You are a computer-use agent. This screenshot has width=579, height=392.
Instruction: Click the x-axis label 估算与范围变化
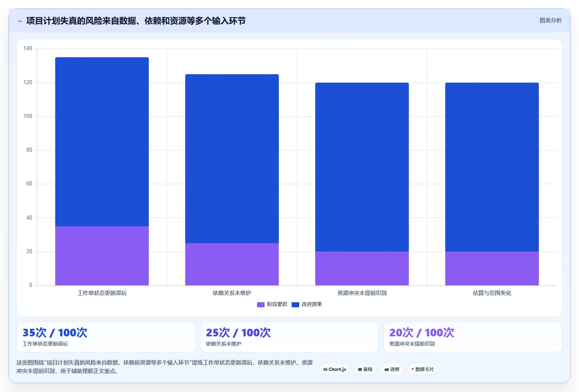click(492, 293)
